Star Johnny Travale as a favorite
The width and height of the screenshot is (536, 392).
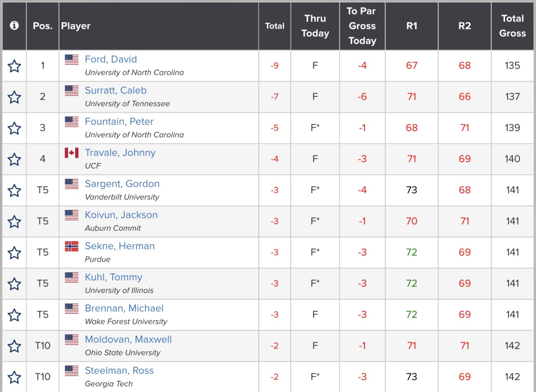tap(14, 160)
